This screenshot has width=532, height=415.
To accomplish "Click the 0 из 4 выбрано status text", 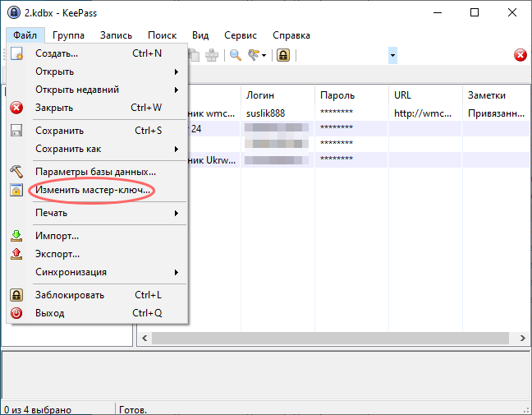I will pyautogui.click(x=38, y=410).
